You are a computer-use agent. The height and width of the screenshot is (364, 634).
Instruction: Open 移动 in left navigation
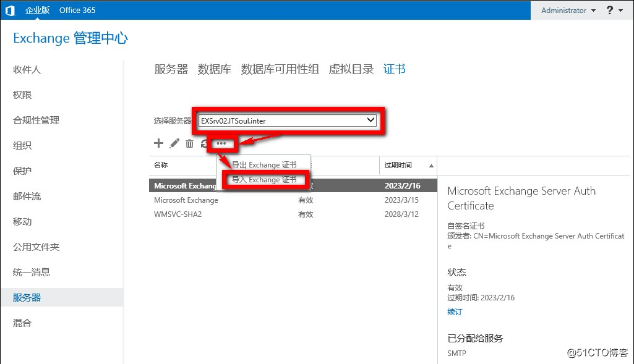22,222
